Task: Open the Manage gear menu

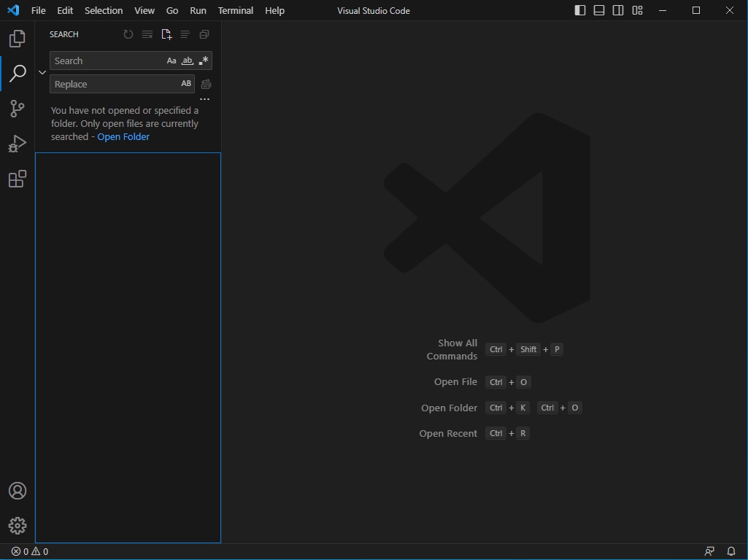Action: coord(18,526)
